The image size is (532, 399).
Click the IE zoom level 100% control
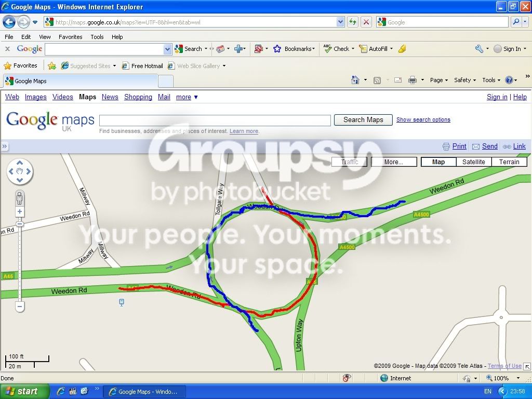tap(501, 378)
